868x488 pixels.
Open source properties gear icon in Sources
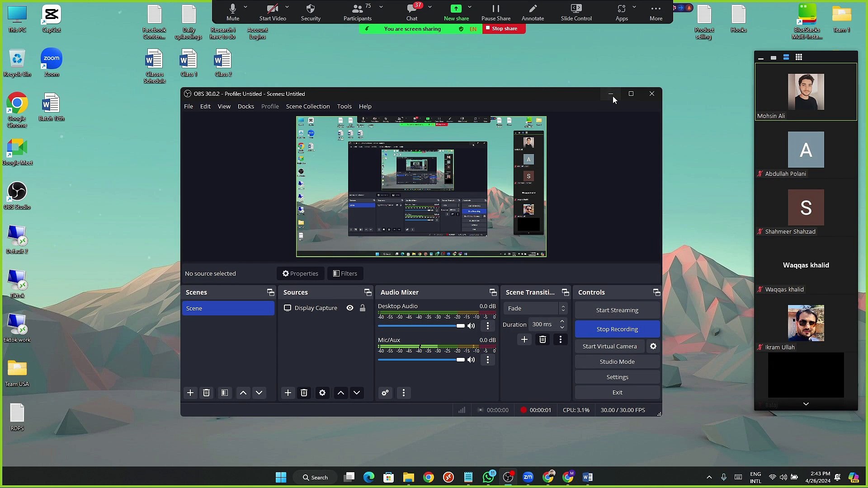point(322,393)
